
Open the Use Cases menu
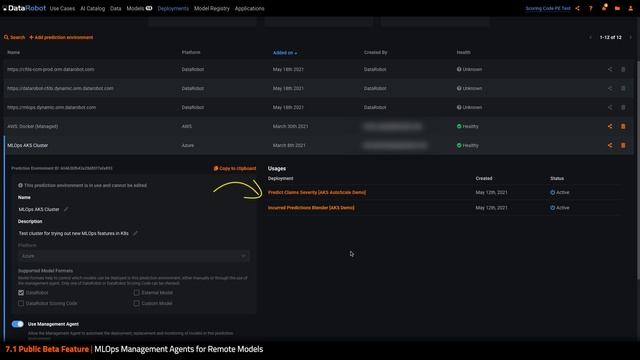point(62,8)
